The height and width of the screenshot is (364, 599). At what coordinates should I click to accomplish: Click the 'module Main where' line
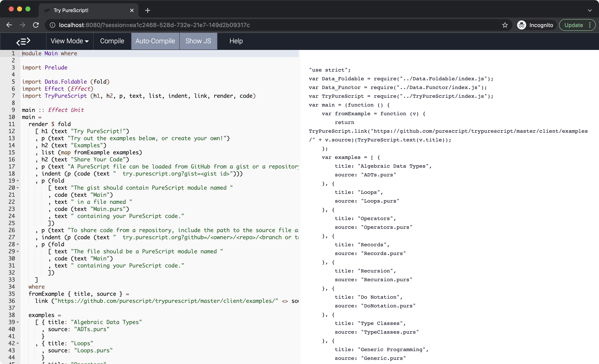[x=50, y=53]
